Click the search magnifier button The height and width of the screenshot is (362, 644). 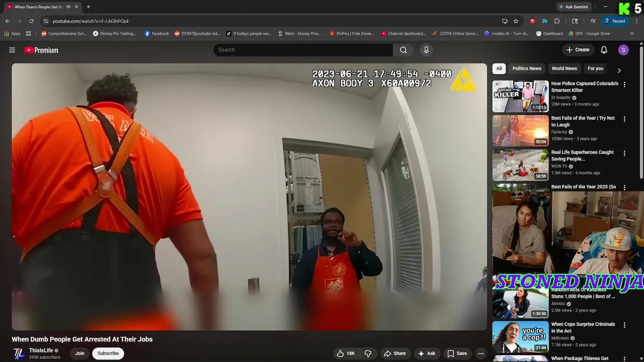coord(404,50)
